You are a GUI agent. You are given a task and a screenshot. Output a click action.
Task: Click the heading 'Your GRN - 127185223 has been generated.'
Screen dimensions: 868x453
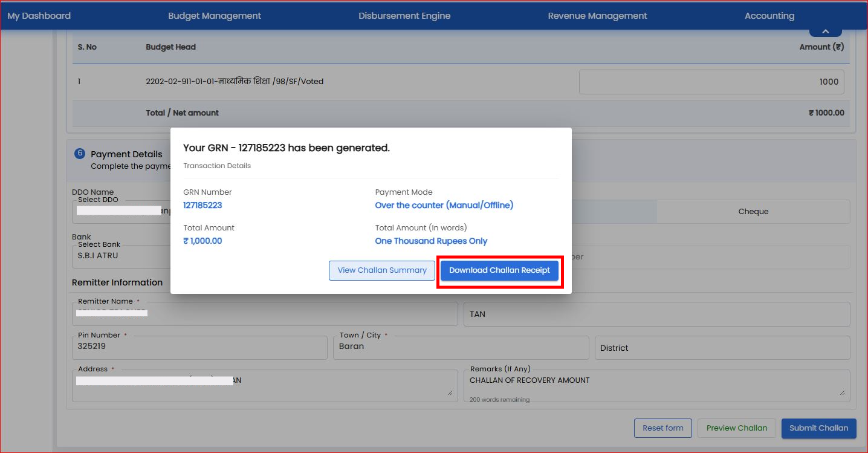pos(287,148)
